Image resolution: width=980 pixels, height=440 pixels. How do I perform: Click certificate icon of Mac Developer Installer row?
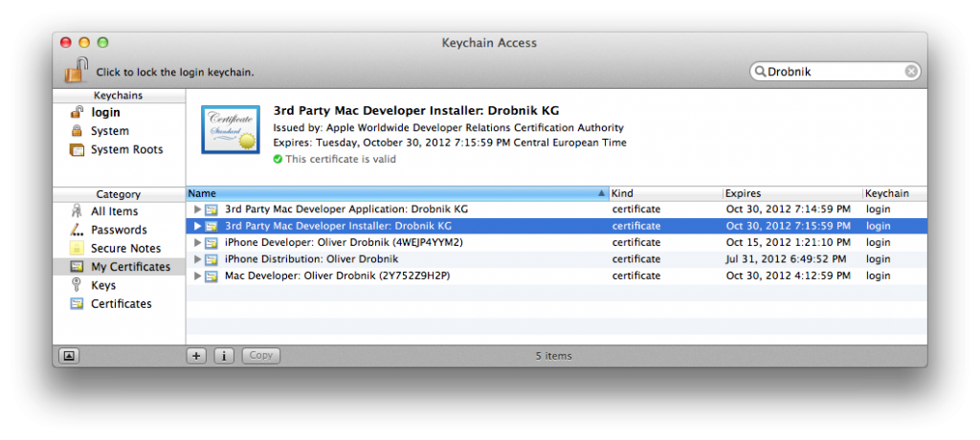tap(212, 226)
